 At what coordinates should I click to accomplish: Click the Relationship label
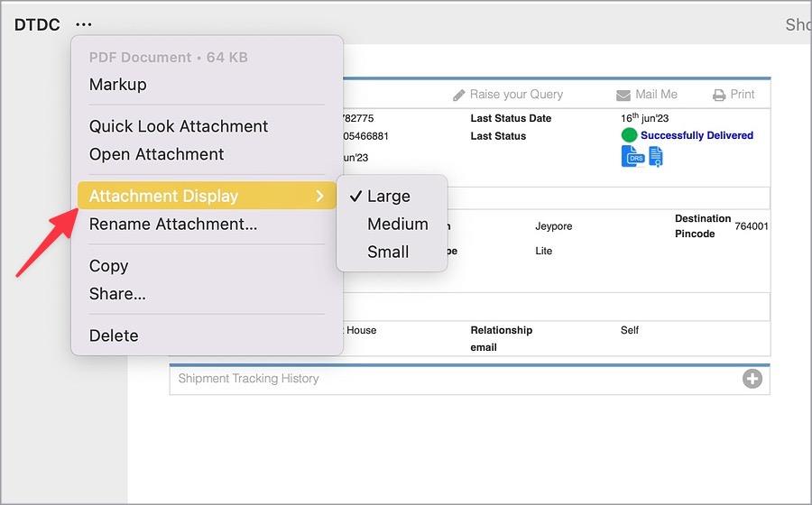click(x=502, y=330)
